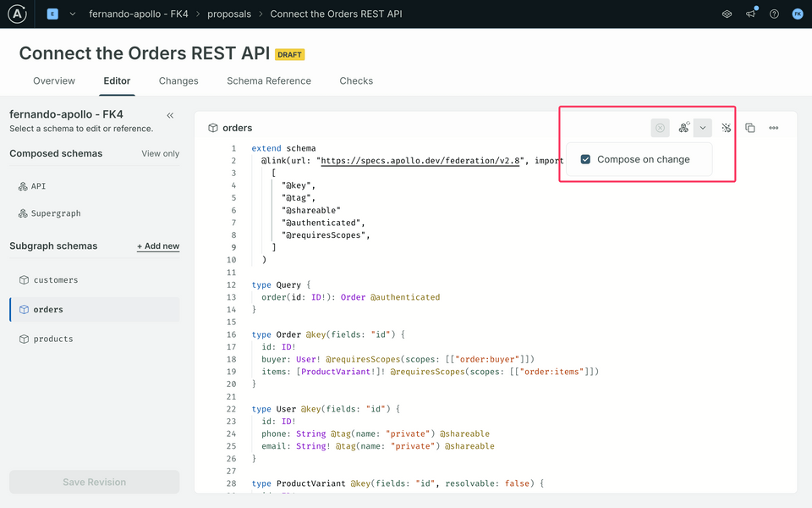Open the Changes tab
The height and width of the screenshot is (508, 812).
click(x=178, y=81)
